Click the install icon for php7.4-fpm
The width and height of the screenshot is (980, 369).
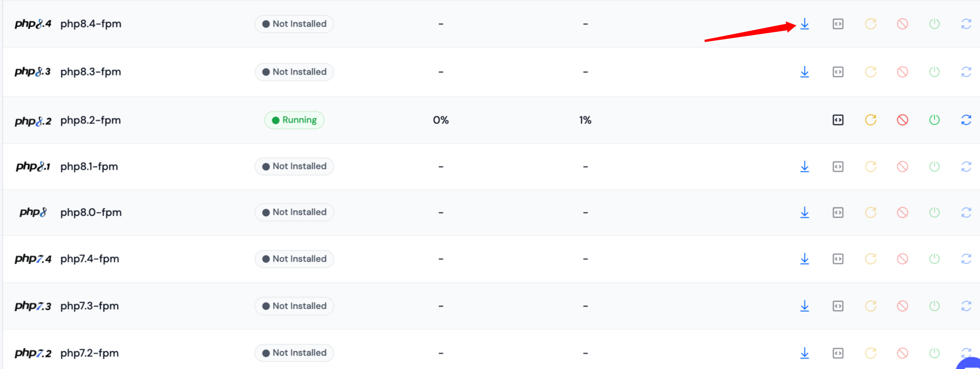pos(804,259)
